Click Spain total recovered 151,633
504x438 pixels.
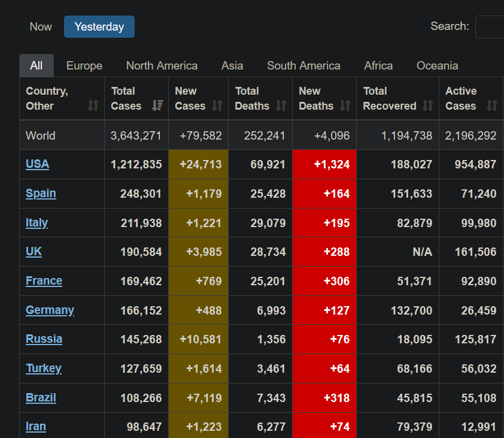pyautogui.click(x=411, y=194)
